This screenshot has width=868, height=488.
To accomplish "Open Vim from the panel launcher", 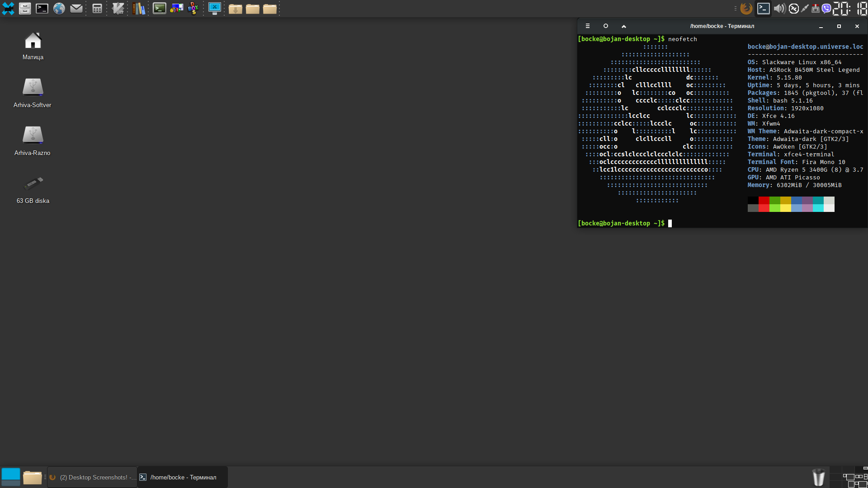I will (118, 9).
